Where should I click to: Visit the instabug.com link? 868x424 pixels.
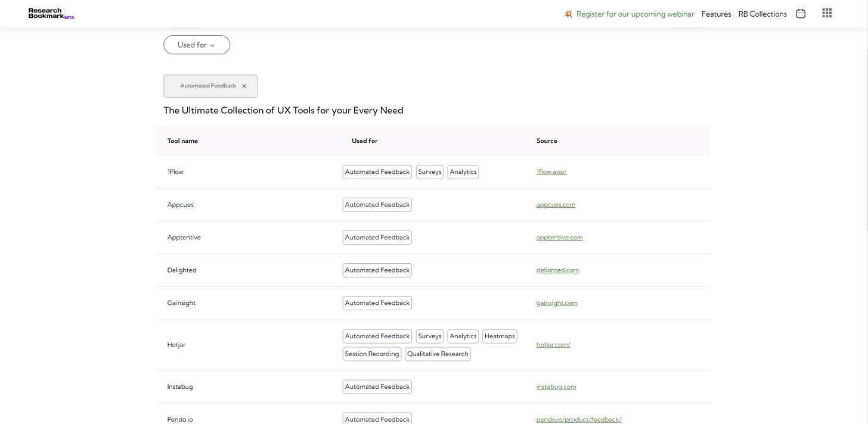(x=556, y=386)
